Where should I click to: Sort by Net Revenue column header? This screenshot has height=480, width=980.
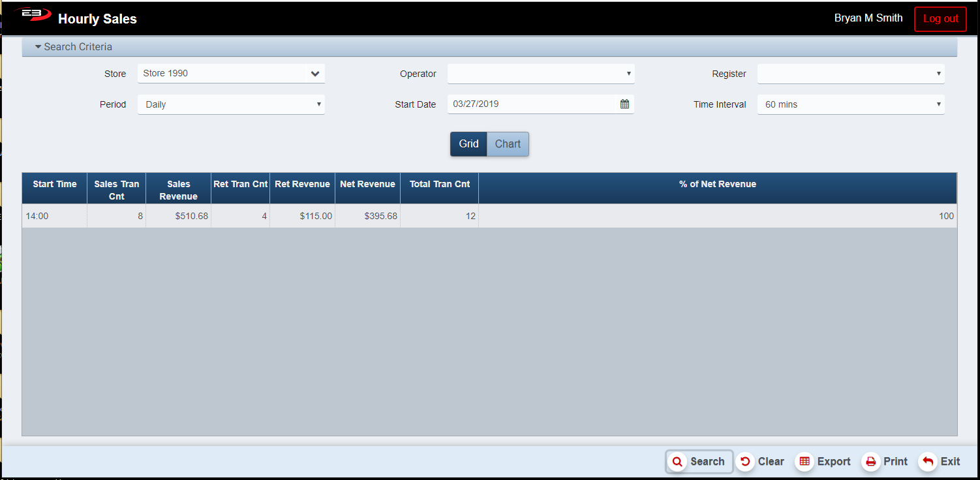(367, 185)
